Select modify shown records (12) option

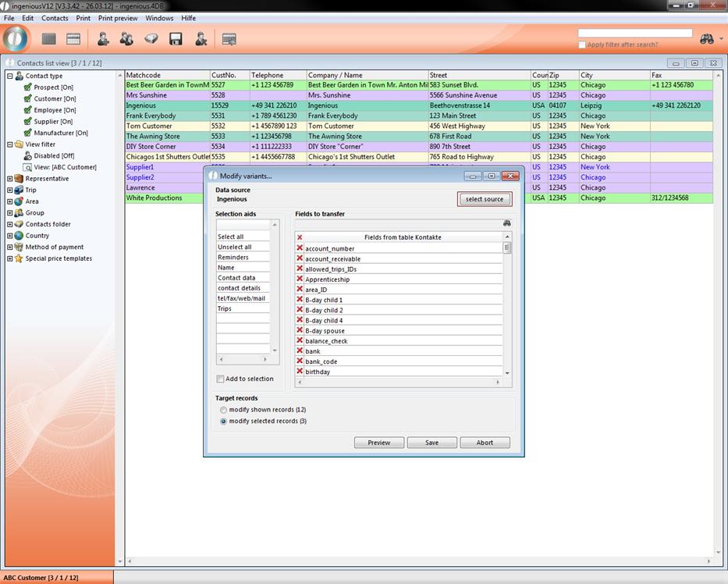[224, 410]
